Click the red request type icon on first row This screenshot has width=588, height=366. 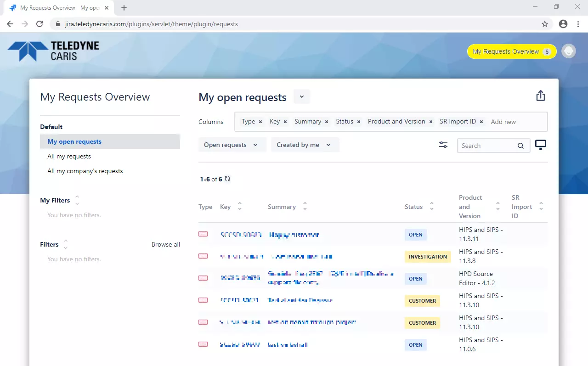pos(203,234)
